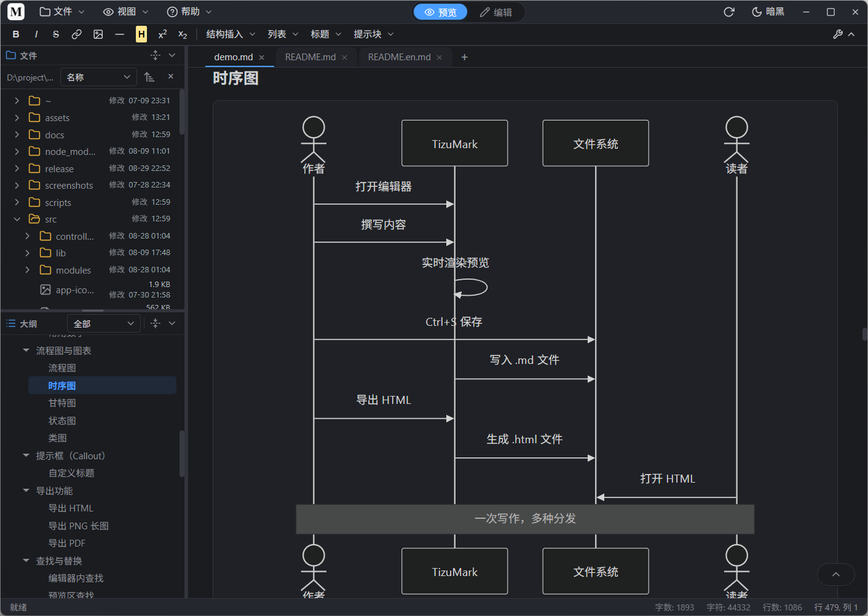Viewport: 868px width, 616px height.
Task: Open the 标题 heading dropdown
Action: click(326, 34)
